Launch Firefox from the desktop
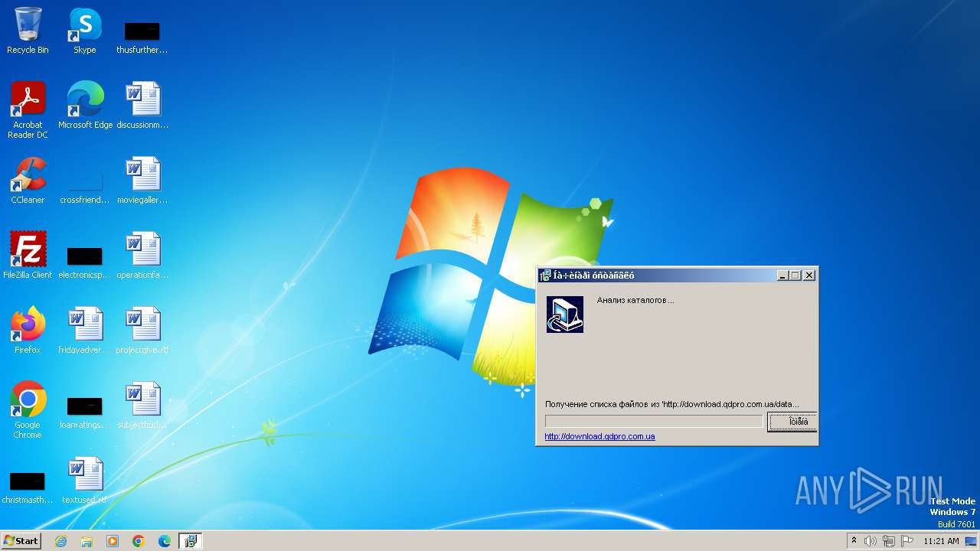The height and width of the screenshot is (551, 980). pos(28,331)
